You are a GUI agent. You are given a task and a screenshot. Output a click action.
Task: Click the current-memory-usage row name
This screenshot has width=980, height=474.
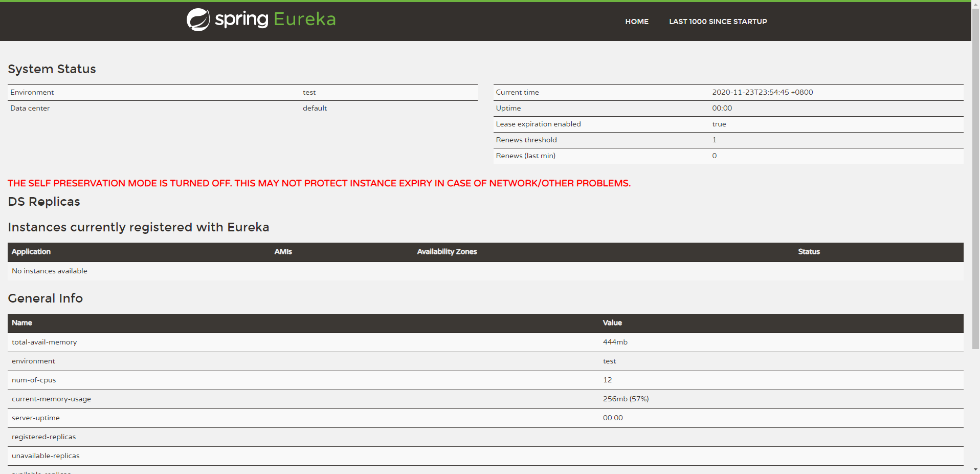coord(51,399)
